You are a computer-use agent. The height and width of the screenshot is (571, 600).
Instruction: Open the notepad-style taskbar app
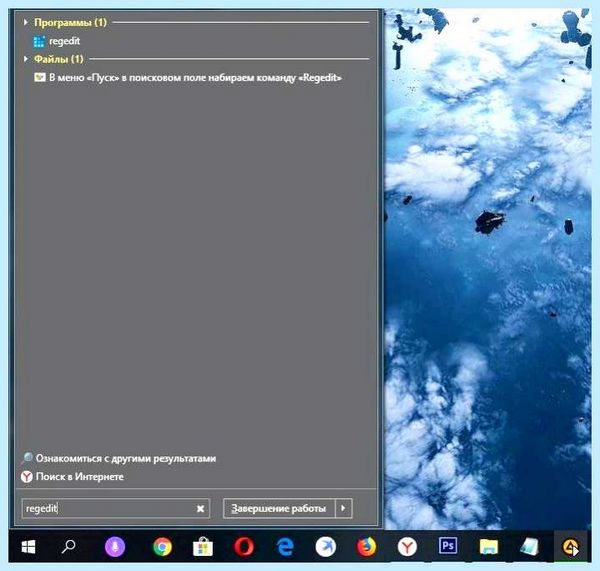[530, 547]
